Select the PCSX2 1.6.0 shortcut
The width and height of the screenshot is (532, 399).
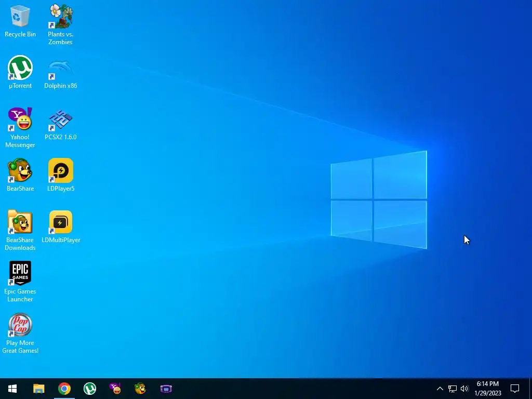point(60,124)
